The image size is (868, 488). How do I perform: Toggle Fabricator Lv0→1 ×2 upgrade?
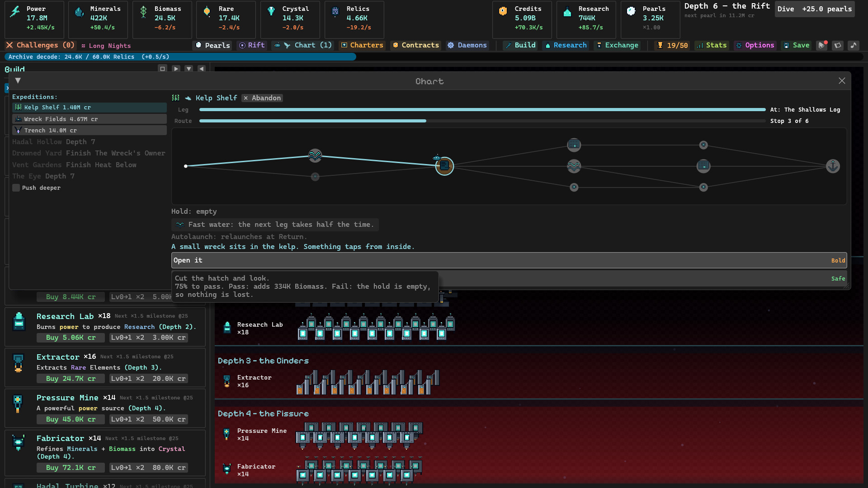pos(149,468)
